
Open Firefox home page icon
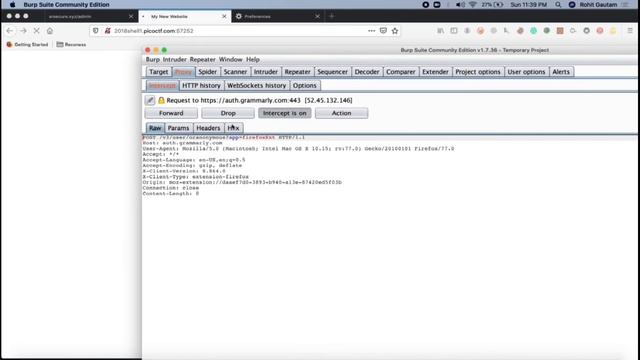pos(50,31)
